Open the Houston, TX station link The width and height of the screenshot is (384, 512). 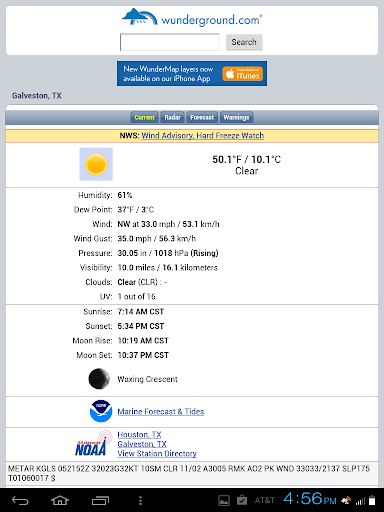pos(139,435)
